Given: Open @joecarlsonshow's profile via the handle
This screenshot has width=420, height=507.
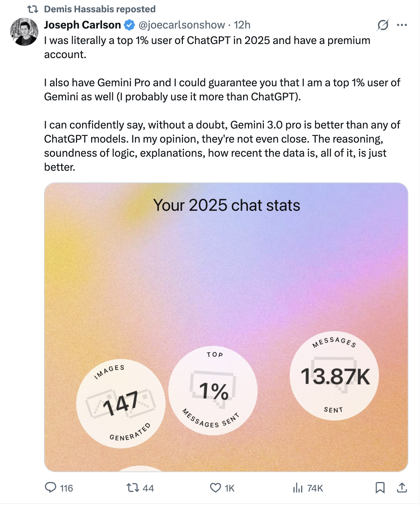Looking at the screenshot, I should tap(180, 25).
